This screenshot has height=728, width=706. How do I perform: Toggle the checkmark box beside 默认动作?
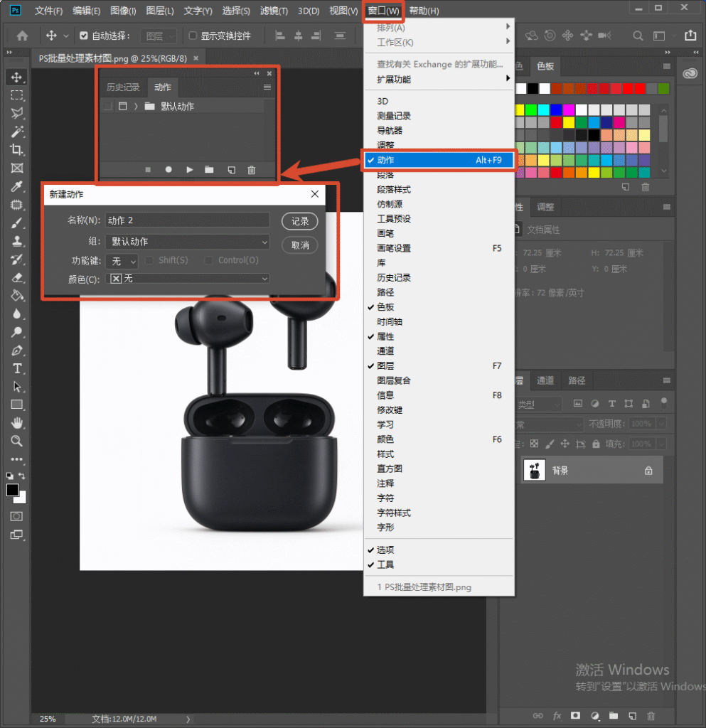(x=107, y=107)
